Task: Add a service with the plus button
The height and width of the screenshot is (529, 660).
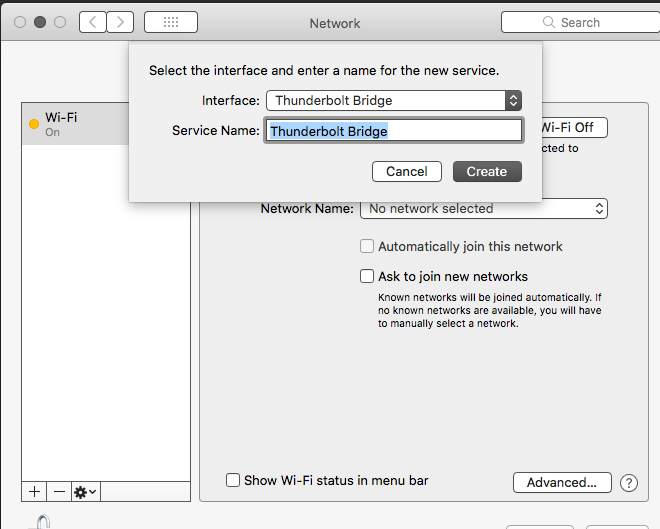Action: 35,492
